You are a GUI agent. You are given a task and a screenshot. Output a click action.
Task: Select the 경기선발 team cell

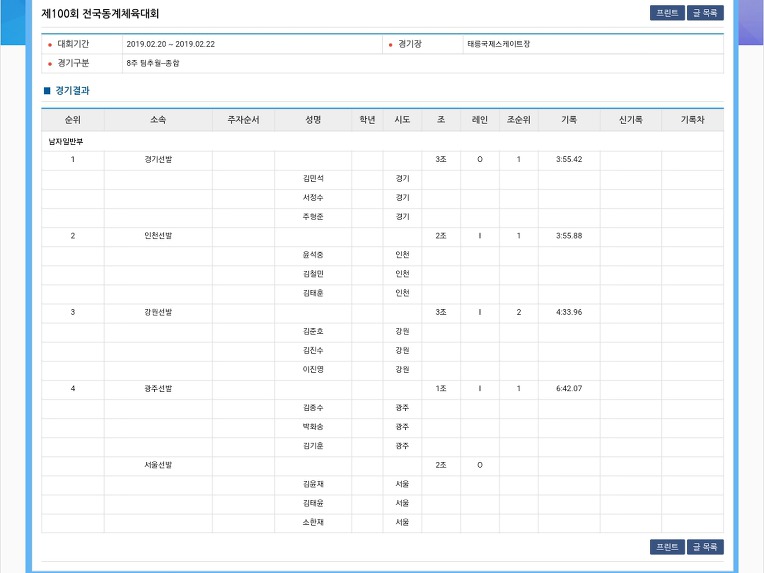(158, 160)
